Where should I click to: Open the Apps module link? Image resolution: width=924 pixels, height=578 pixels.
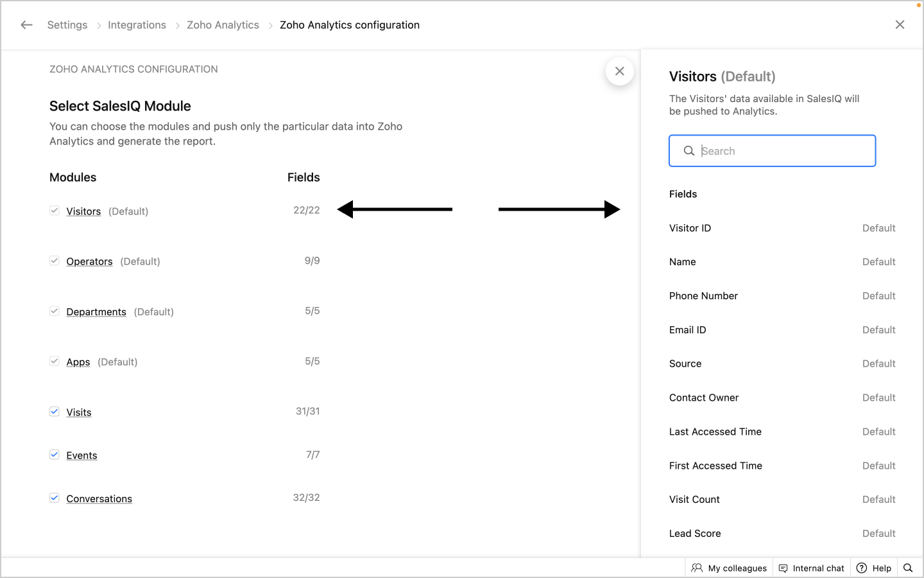78,362
